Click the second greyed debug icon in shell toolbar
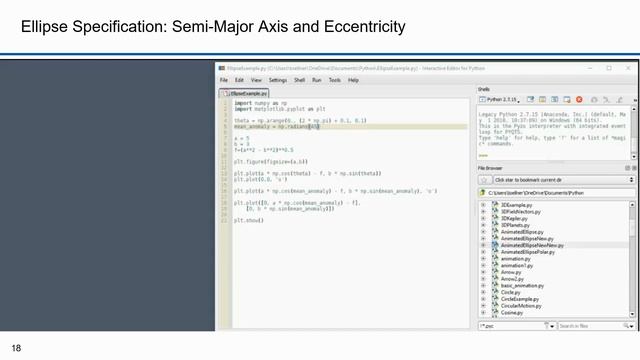 [x=607, y=100]
